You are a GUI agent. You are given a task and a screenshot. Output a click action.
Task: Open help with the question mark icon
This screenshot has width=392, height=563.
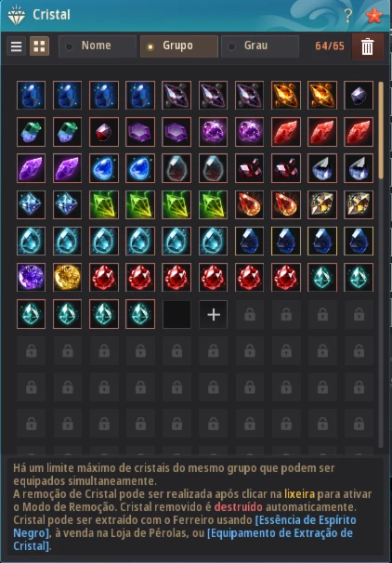click(x=347, y=16)
